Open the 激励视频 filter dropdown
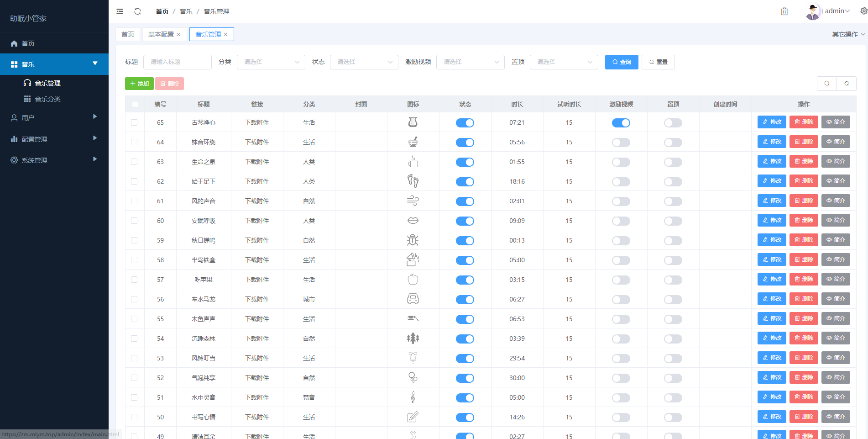This screenshot has height=439, width=868. (470, 62)
